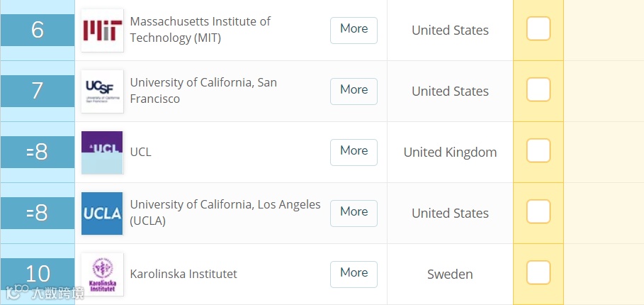Tick the checkbox for MIT row
This screenshot has width=644, height=305.
pyautogui.click(x=538, y=30)
